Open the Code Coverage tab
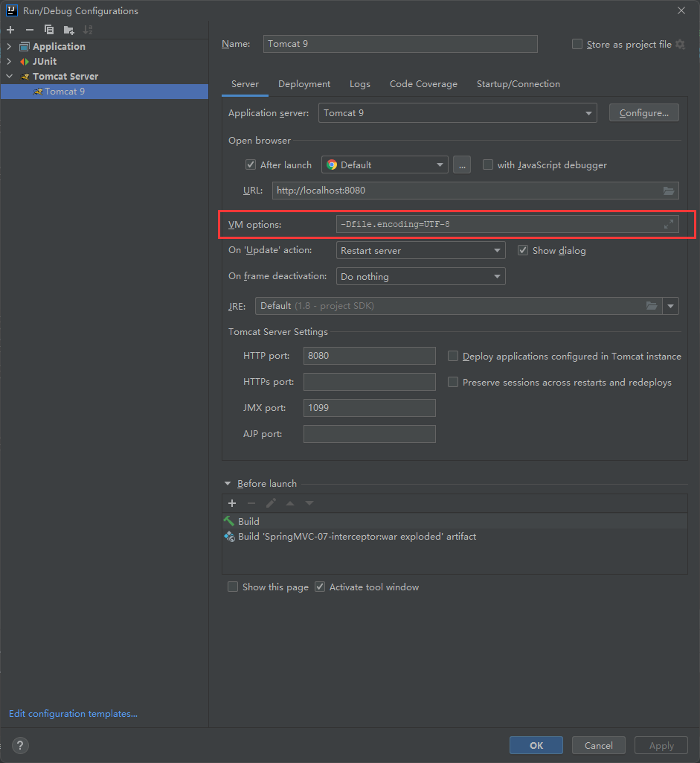Screen dimensions: 700x763 coord(423,83)
